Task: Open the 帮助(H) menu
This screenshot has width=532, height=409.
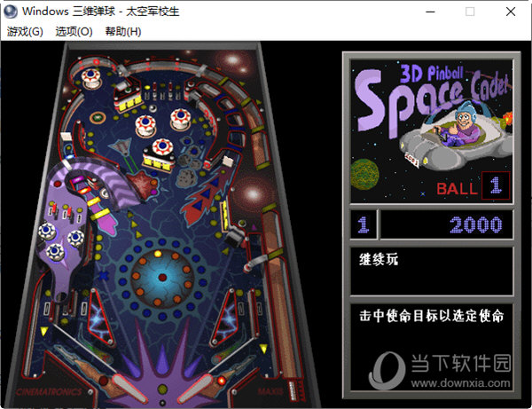Action: tap(123, 32)
